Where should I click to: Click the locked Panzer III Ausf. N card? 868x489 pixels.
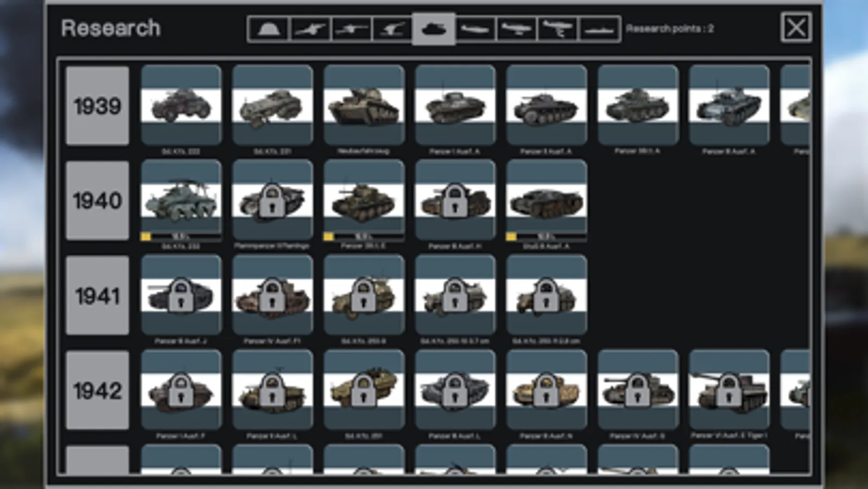point(547,390)
